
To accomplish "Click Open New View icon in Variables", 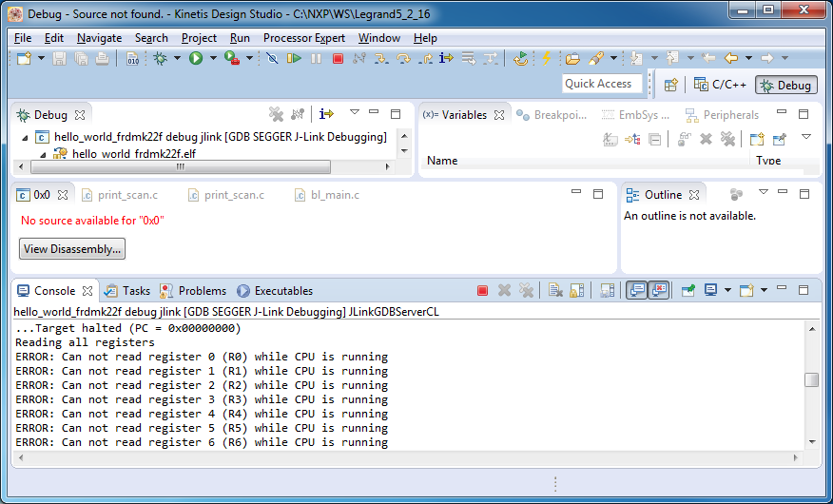I will click(x=757, y=139).
